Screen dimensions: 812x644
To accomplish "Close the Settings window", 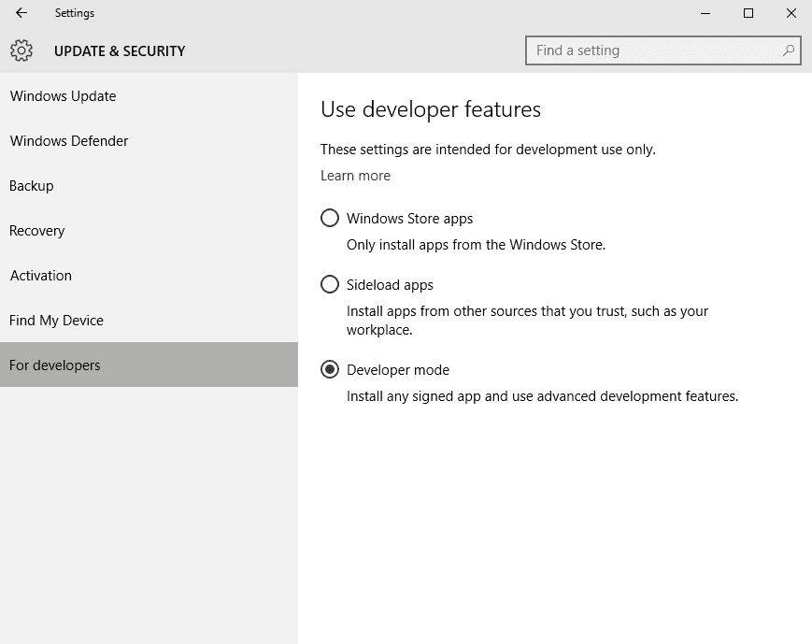I will pos(791,13).
